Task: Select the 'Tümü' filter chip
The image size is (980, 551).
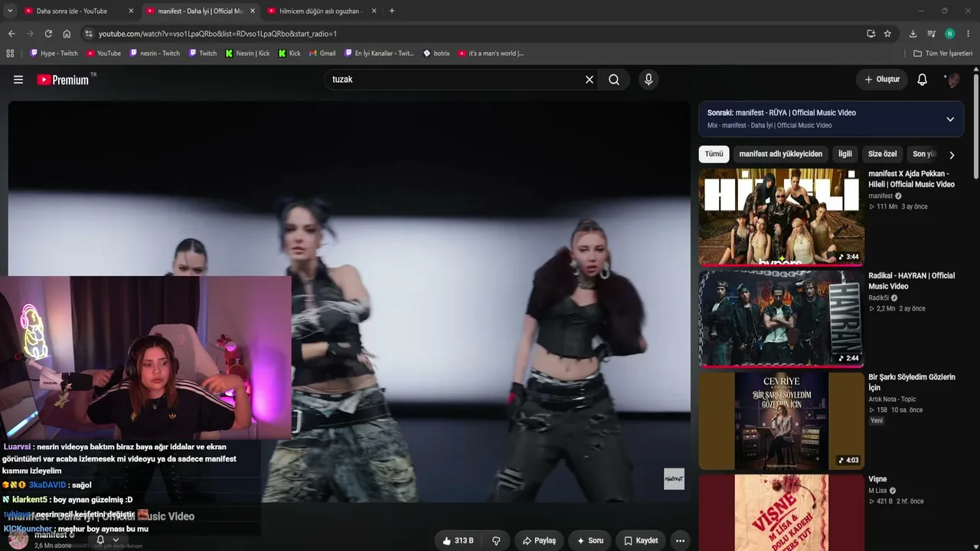Action: 714,154
